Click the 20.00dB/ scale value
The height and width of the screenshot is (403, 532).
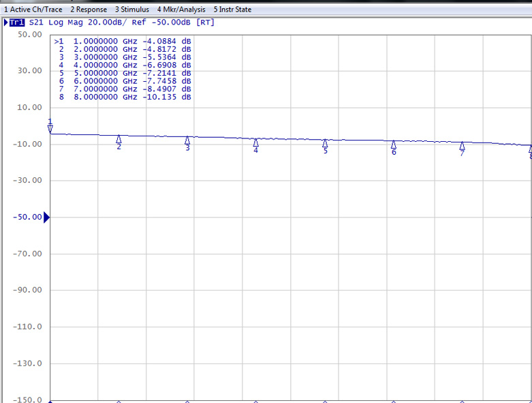tap(108, 23)
